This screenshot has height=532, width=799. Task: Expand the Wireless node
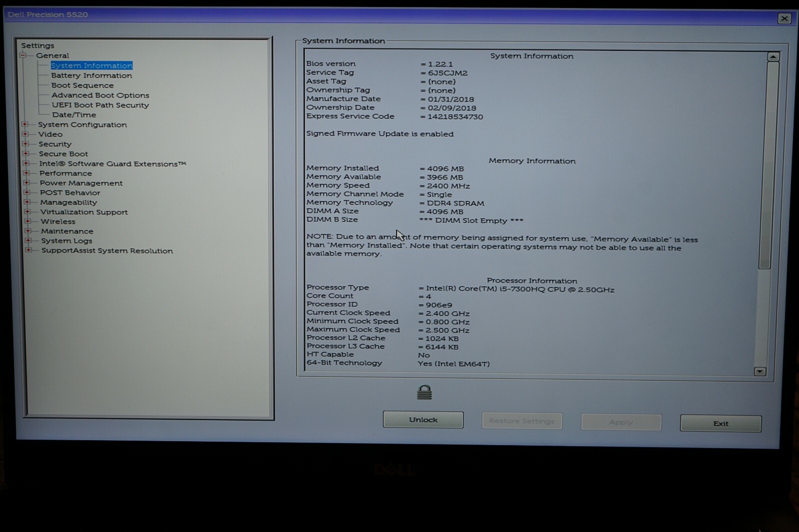pos(28,221)
